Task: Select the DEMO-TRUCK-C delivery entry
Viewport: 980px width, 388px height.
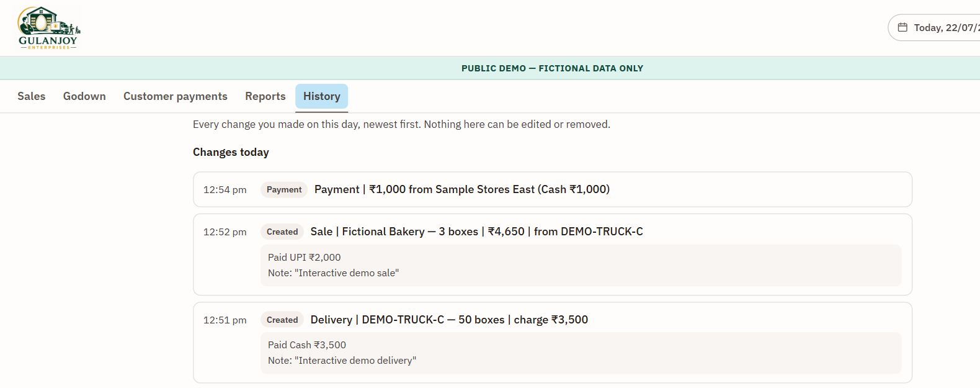Action: pos(553,343)
